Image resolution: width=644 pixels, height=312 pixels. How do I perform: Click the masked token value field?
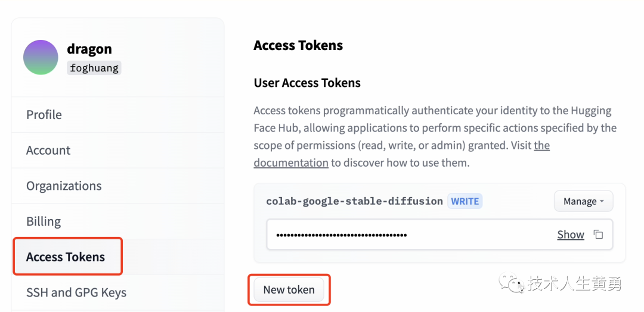click(439, 235)
